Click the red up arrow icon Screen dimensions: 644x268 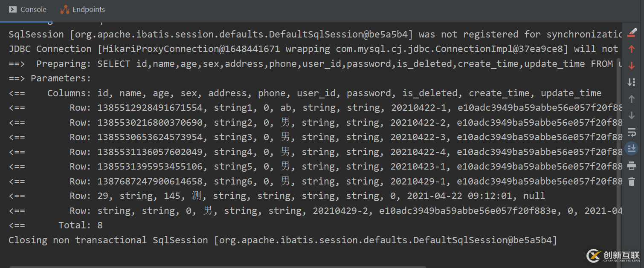(632, 49)
